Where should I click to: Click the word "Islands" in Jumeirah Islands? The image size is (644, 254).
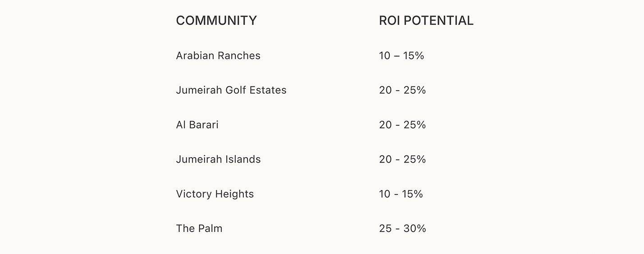(x=244, y=159)
